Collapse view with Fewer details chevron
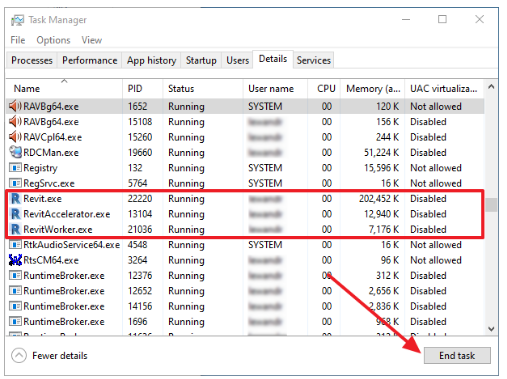This screenshot has width=507, height=379. (x=19, y=355)
